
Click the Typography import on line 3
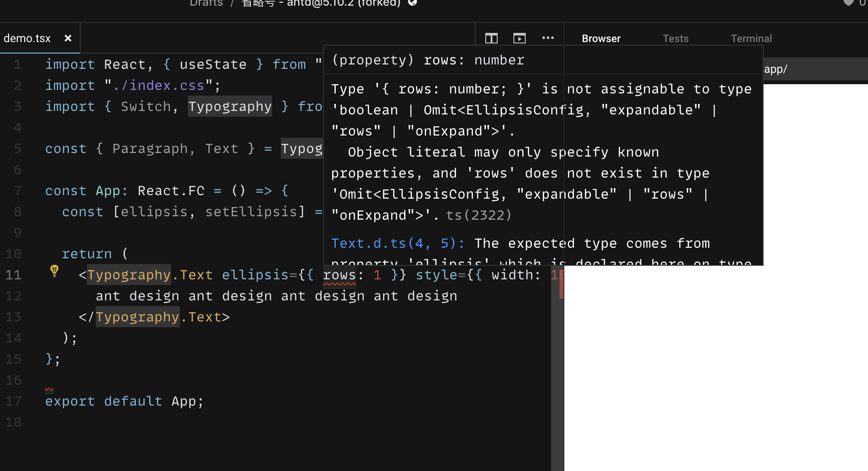[x=230, y=106]
